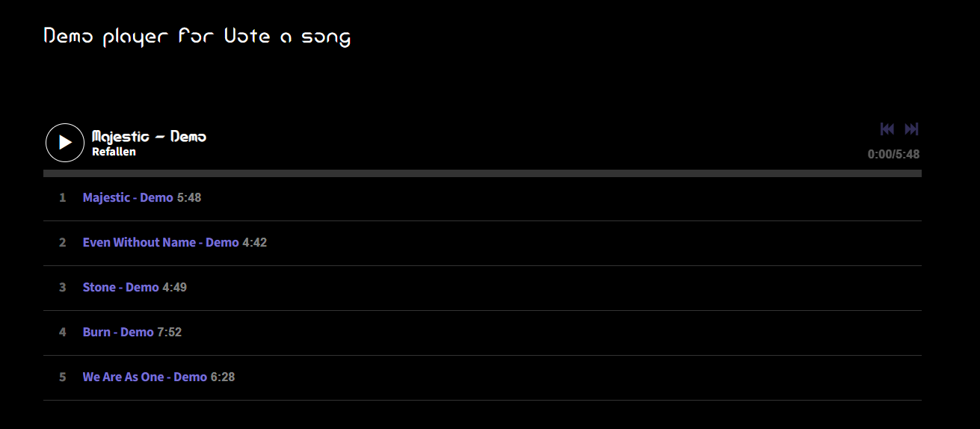
Task: Seek on the track progress bar
Action: pos(482,173)
